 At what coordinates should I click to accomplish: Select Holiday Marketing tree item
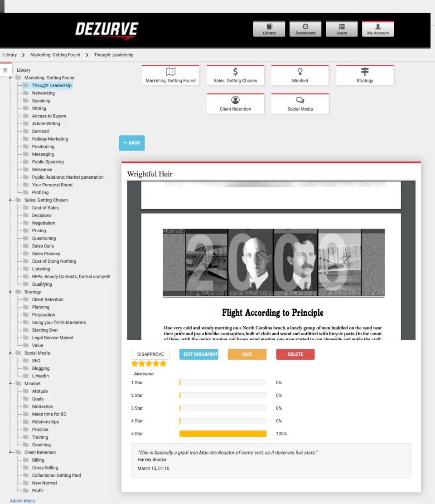click(x=50, y=139)
